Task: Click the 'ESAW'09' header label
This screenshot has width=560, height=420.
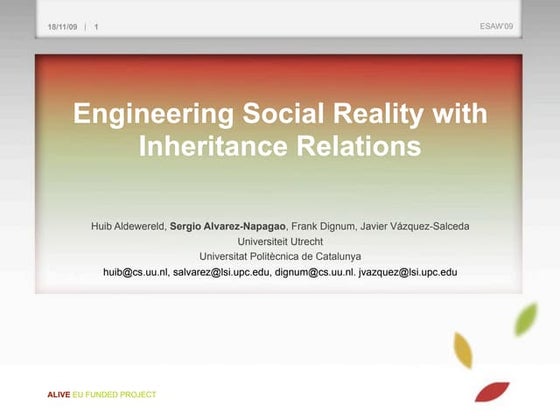Action: coord(496,26)
